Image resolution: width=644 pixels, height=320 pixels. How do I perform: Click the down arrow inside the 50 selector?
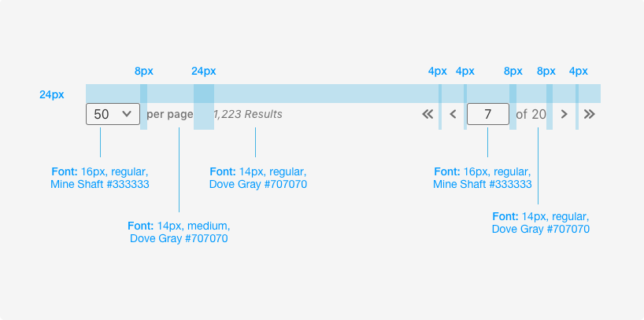[127, 114]
